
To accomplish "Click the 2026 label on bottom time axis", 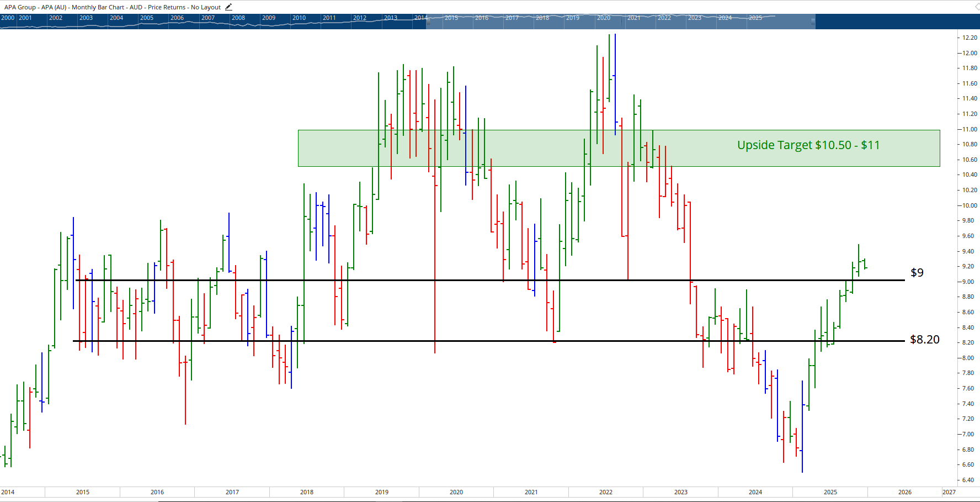I will [904, 492].
